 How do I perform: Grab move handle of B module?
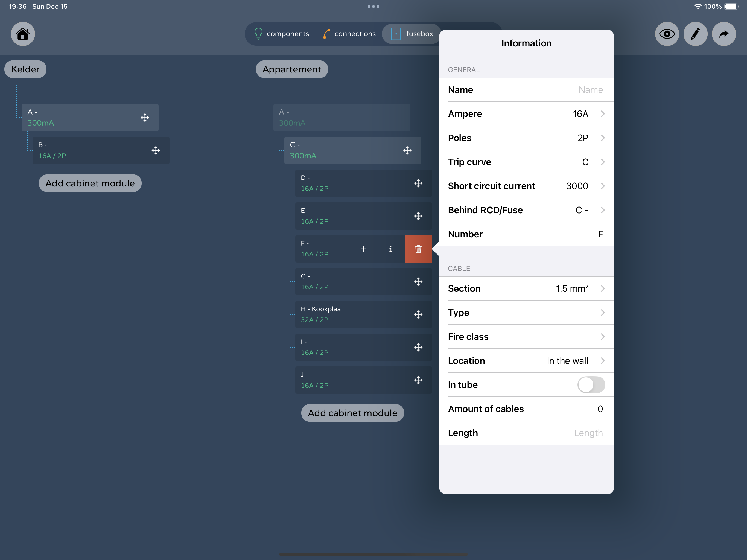156,150
